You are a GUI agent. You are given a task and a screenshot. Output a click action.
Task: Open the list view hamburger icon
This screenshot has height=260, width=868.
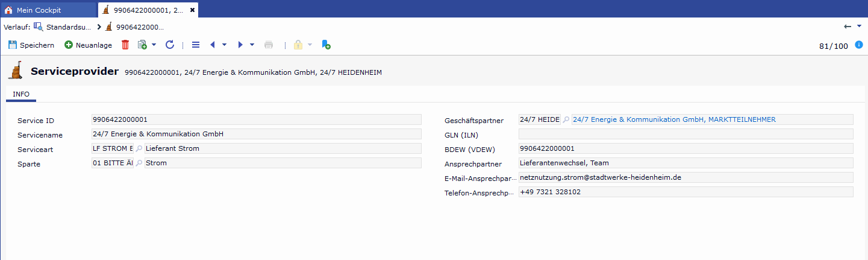point(195,45)
